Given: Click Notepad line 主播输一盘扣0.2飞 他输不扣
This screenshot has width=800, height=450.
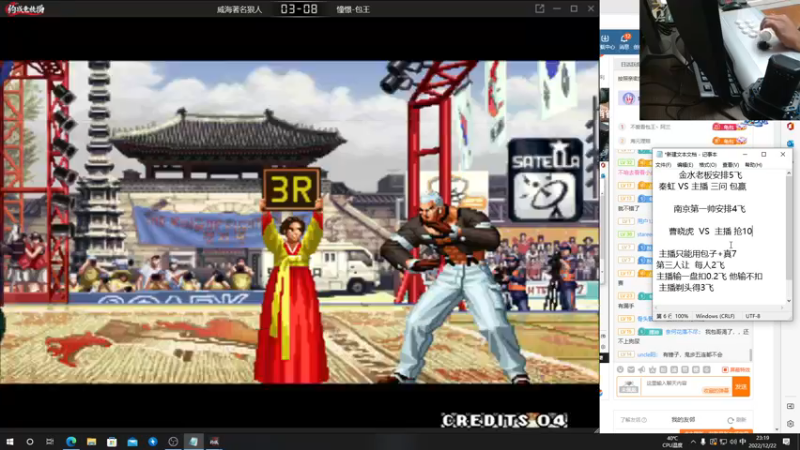Looking at the screenshot, I should tap(709, 276).
